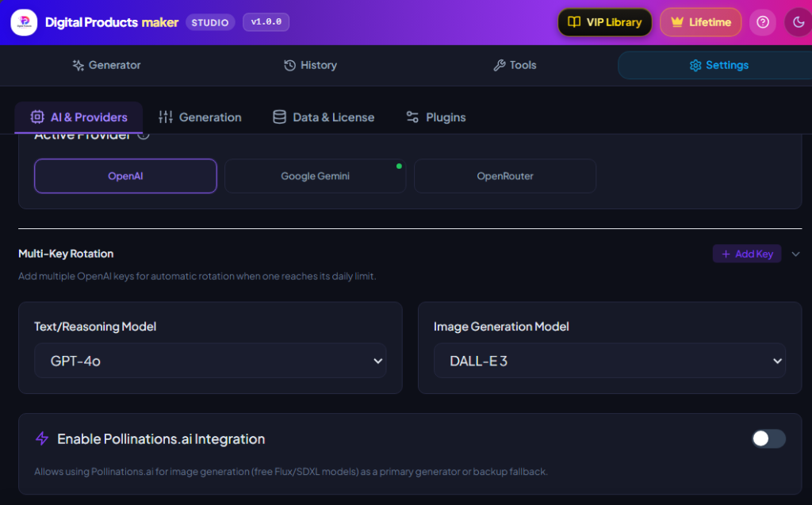
Task: Open the Data & License sub-tab
Action: point(324,117)
